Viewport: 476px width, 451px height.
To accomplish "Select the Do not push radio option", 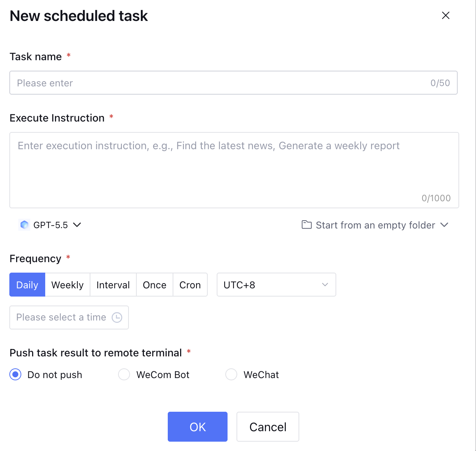I will 15,374.
